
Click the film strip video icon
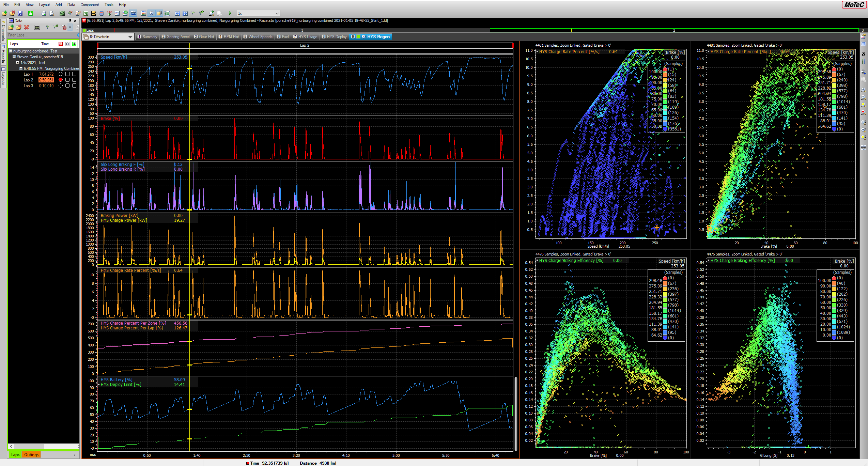[x=93, y=13]
